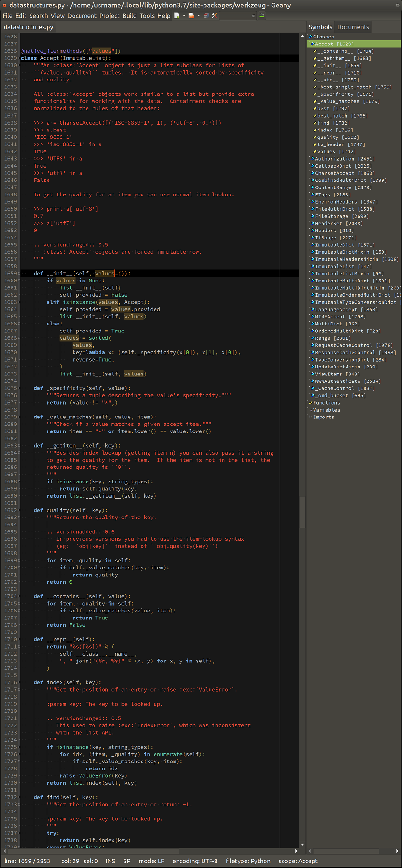Switch to the Documents sidebar tab
This screenshot has width=402, height=868.
click(353, 27)
